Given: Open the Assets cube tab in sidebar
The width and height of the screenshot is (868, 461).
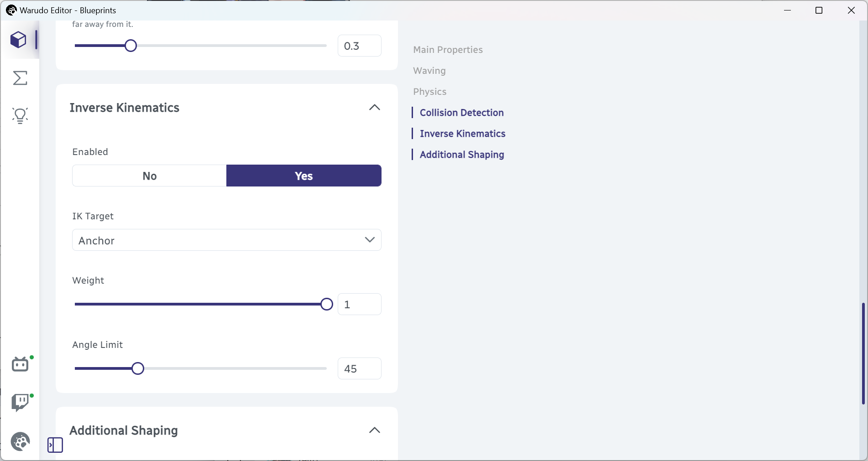Looking at the screenshot, I should pyautogui.click(x=18, y=40).
